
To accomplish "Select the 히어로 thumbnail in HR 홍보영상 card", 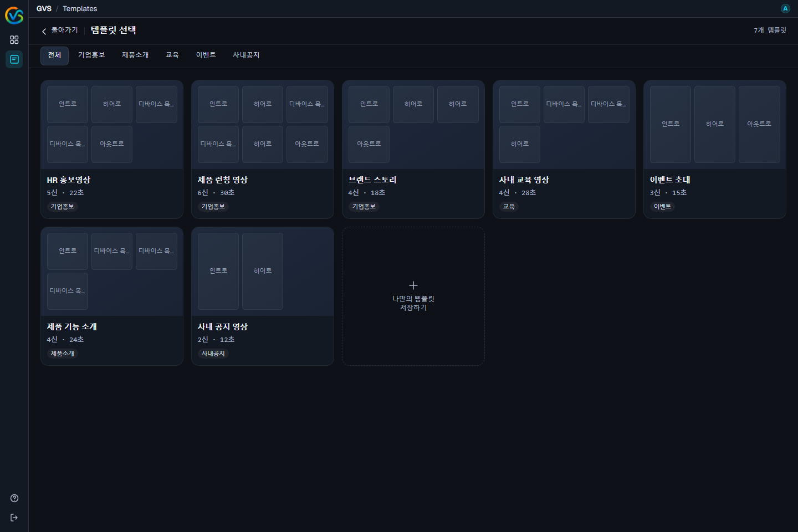I will coord(112,104).
